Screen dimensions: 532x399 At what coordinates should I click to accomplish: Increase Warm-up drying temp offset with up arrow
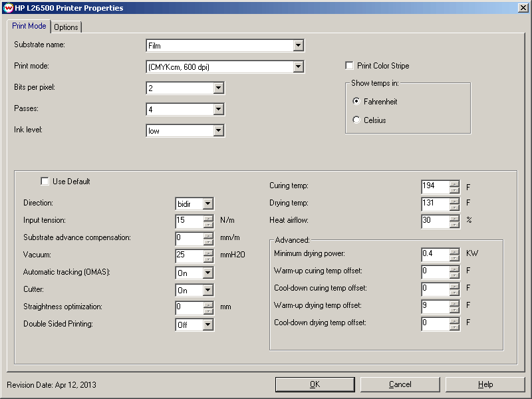point(454,303)
